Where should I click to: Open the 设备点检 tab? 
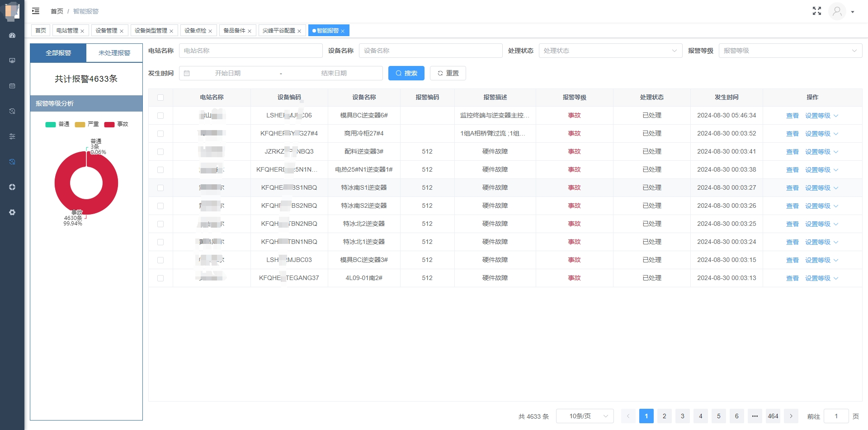(195, 31)
